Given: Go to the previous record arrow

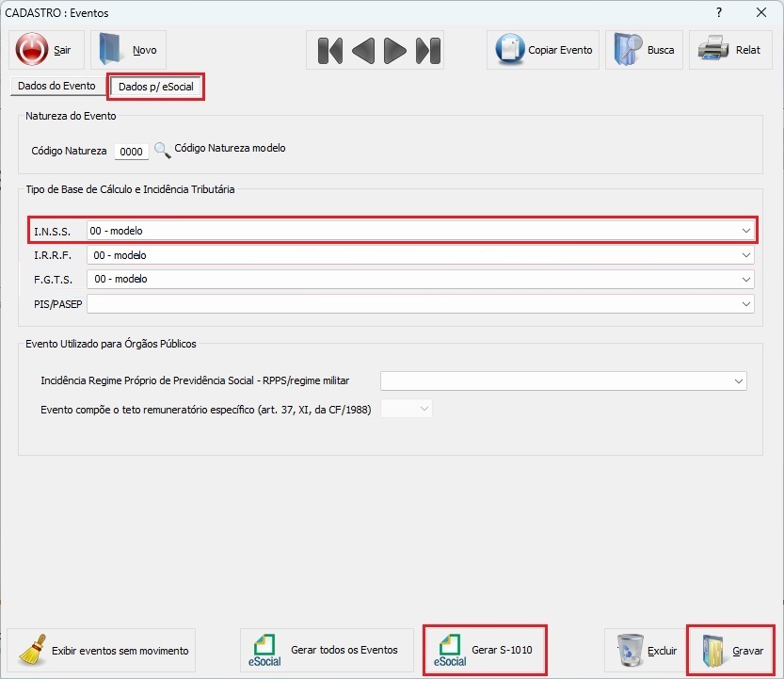Looking at the screenshot, I should click(x=363, y=51).
